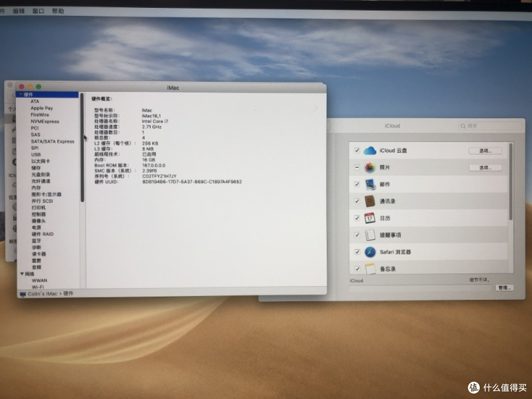
Task: Select 电源 in the sidebar
Action: 36,227
